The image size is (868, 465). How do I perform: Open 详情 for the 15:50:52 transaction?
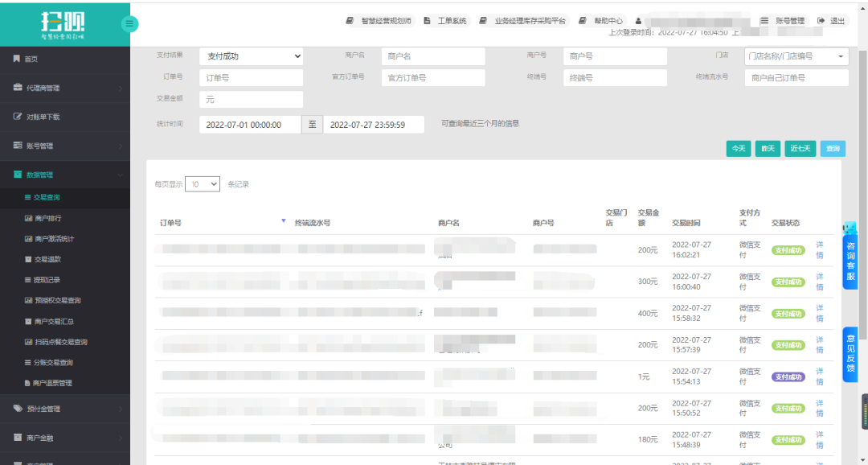click(x=820, y=408)
